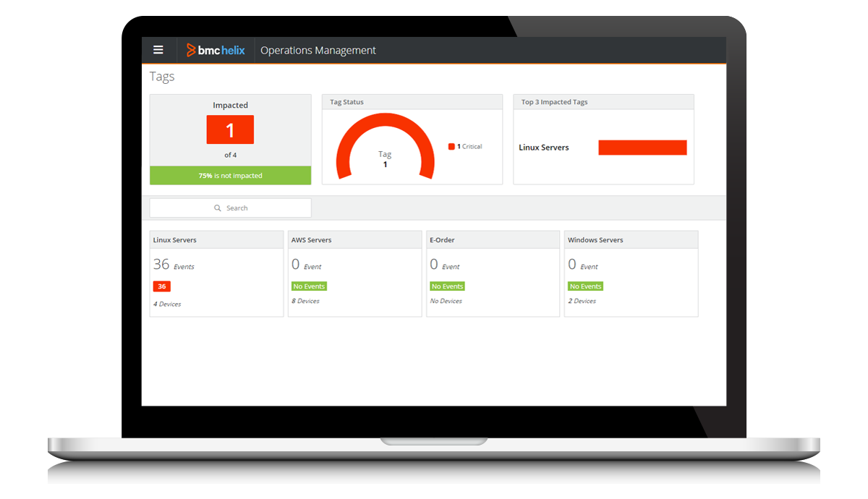This screenshot has height=499, width=868.
Task: Click the green 75% not impacted bar
Action: point(230,176)
